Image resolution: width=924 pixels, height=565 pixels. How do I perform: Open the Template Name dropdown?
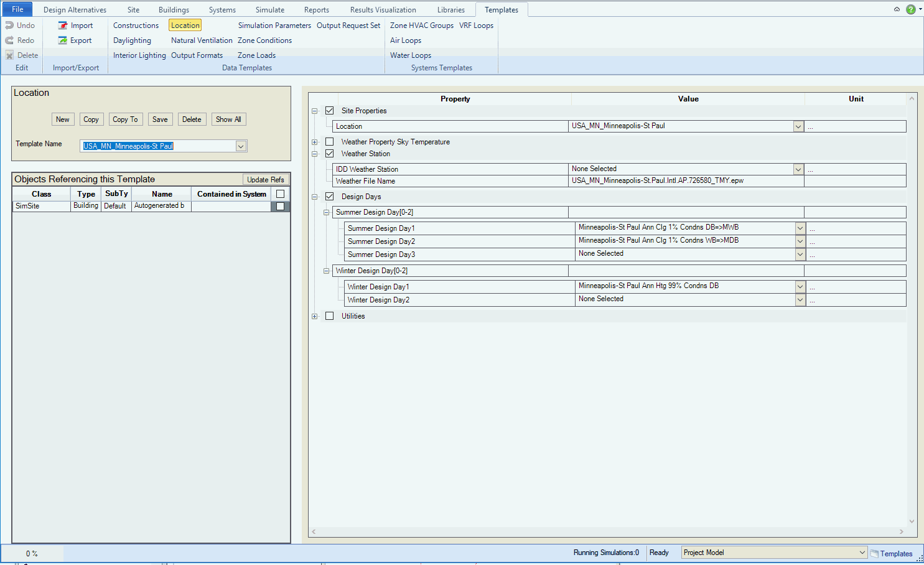click(x=241, y=146)
